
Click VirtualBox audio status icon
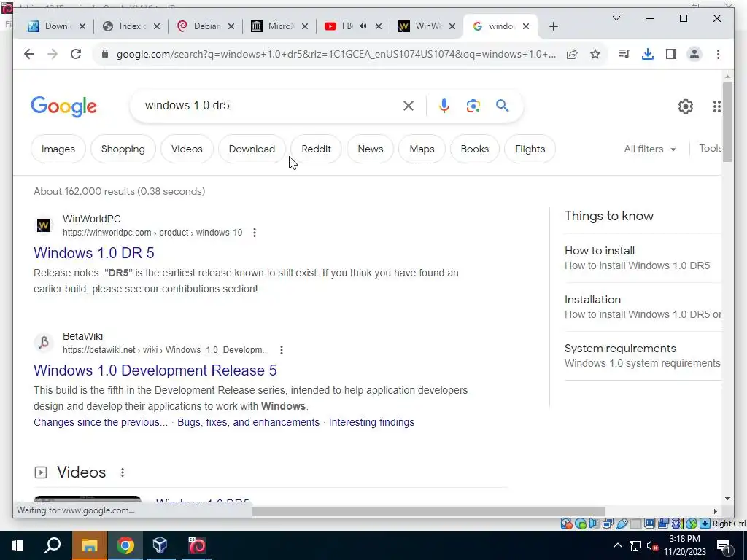[593, 524]
